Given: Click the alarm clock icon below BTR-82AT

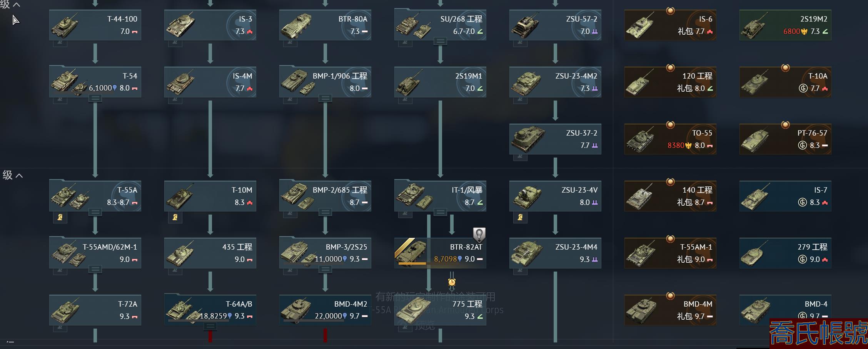Looking at the screenshot, I should (452, 282).
